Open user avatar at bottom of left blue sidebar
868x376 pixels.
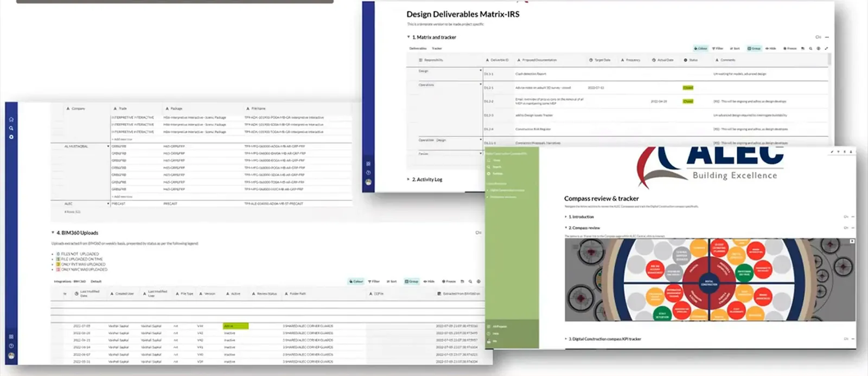(x=11, y=356)
